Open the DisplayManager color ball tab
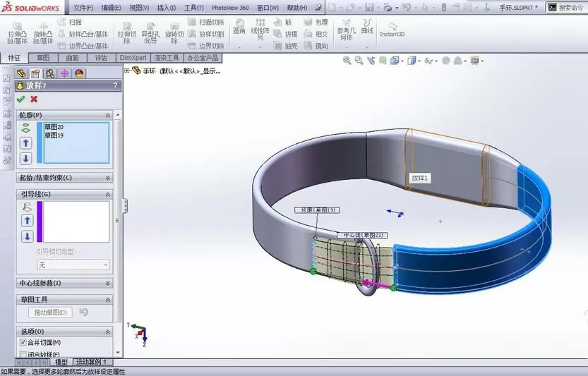 point(79,73)
